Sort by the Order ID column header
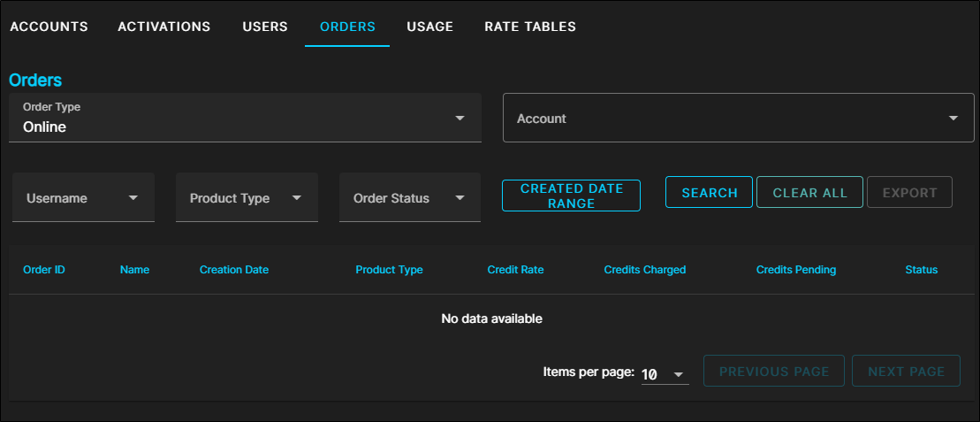980x422 pixels. (44, 270)
